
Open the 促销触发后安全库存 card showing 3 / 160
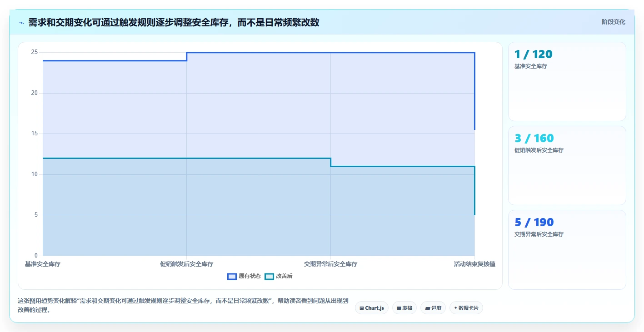coord(567,166)
